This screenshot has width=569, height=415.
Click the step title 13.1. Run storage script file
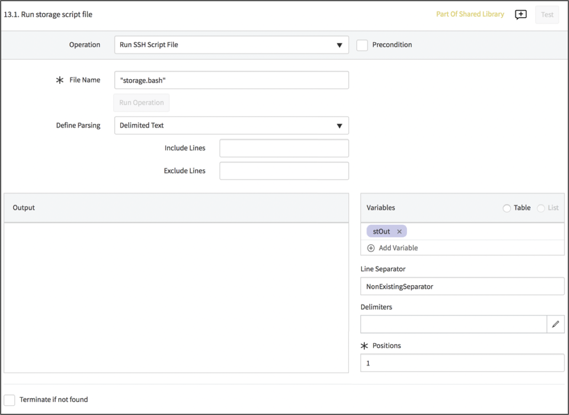click(48, 15)
